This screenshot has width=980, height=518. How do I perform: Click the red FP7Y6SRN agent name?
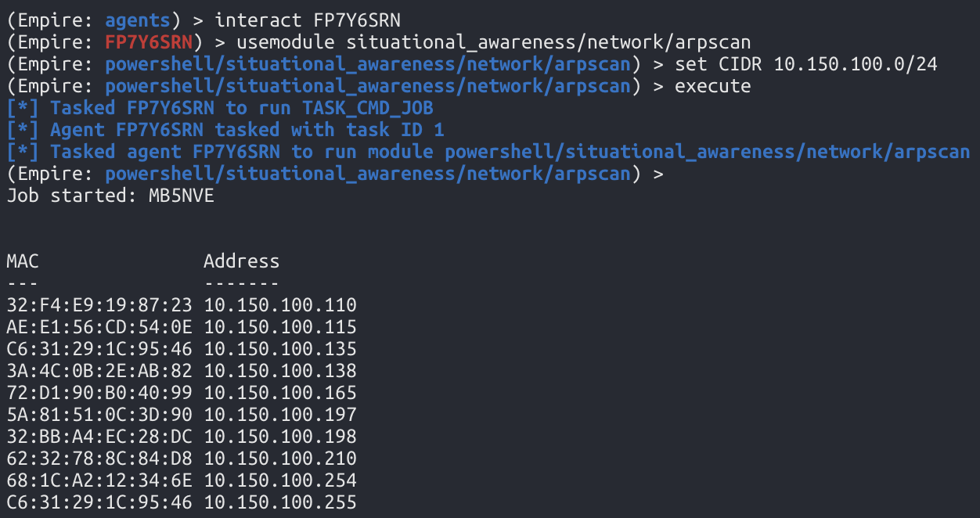point(149,41)
